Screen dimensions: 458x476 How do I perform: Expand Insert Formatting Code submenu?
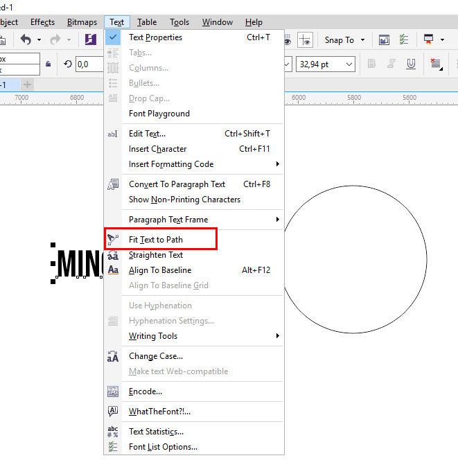point(194,164)
